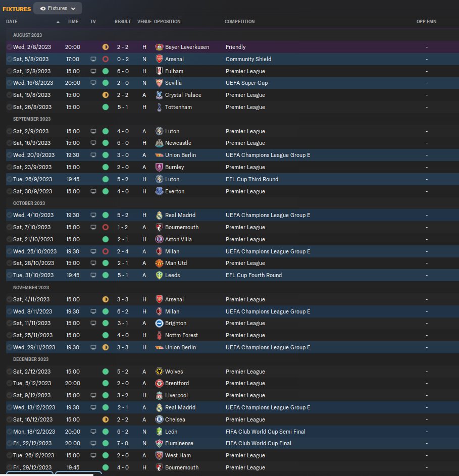Viewport: 459px width, 476px height.
Task: Click the Man Utd club badge
Action: 159,263
